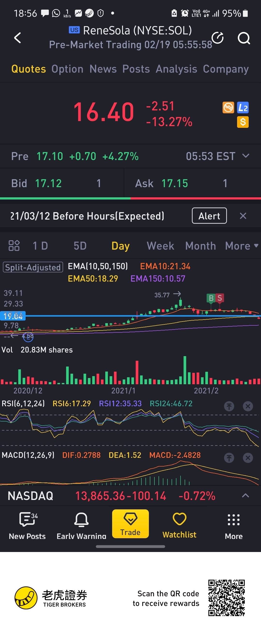Tap the 21/03/12 Before Hours(Expected) text
261x644 pixels.
click(87, 216)
